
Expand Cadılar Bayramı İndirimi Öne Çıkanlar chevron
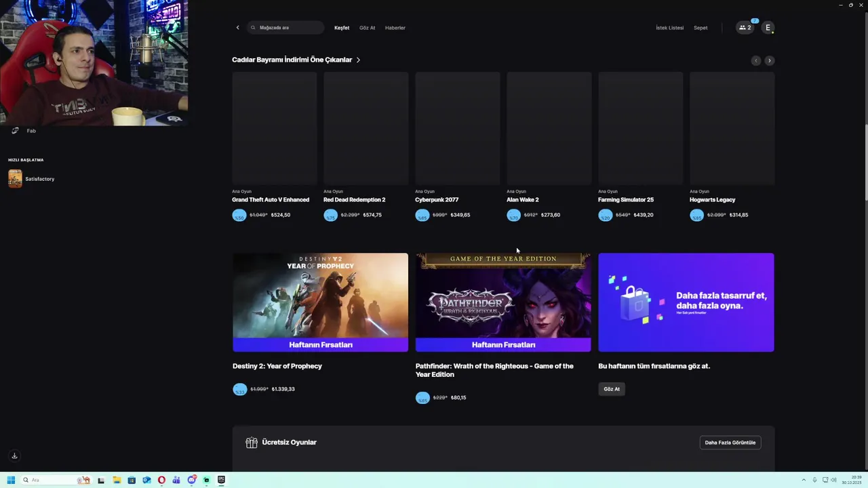358,60
